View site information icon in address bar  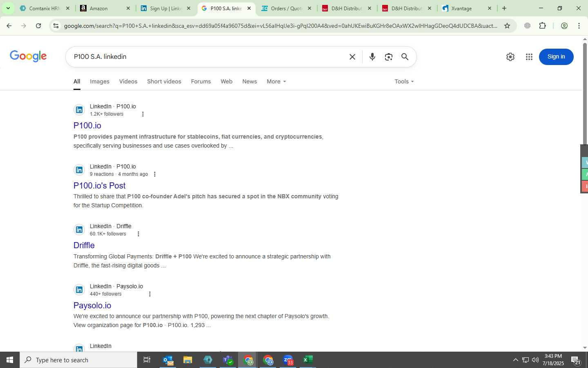point(56,26)
